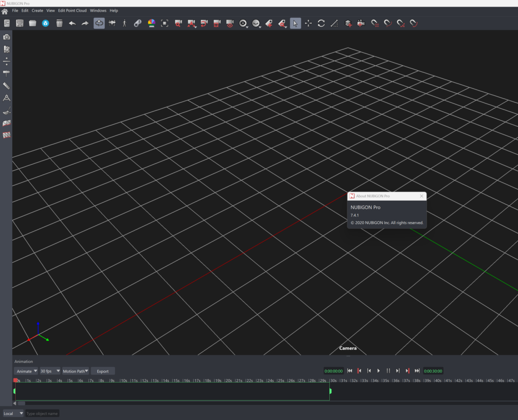The width and height of the screenshot is (518, 420).
Task: Select the orbit navigation mode icon
Action: click(x=99, y=23)
